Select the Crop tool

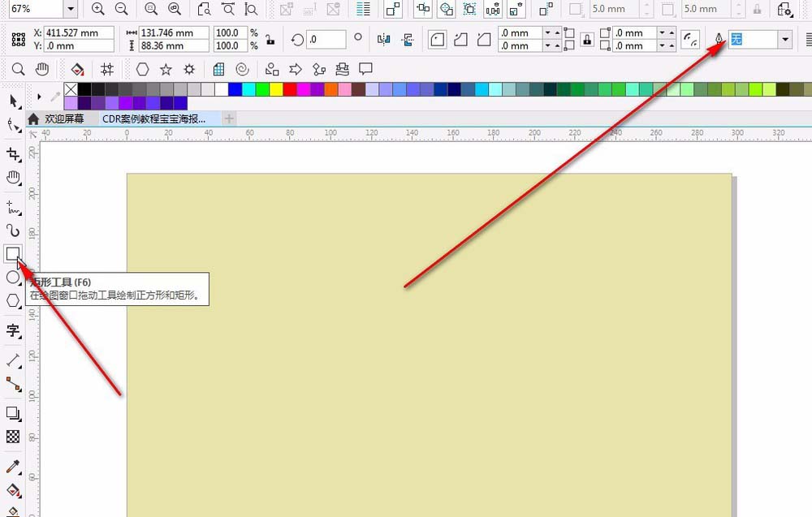13,154
